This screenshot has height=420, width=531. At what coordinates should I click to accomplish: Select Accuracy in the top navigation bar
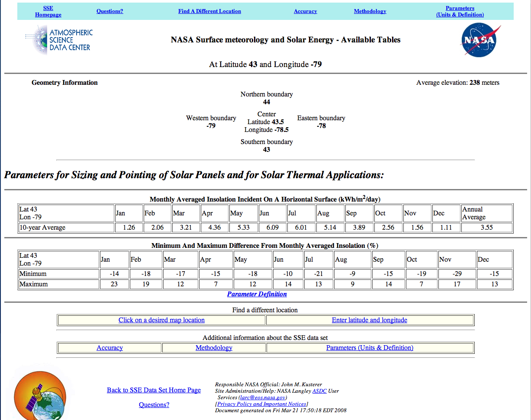(x=305, y=11)
